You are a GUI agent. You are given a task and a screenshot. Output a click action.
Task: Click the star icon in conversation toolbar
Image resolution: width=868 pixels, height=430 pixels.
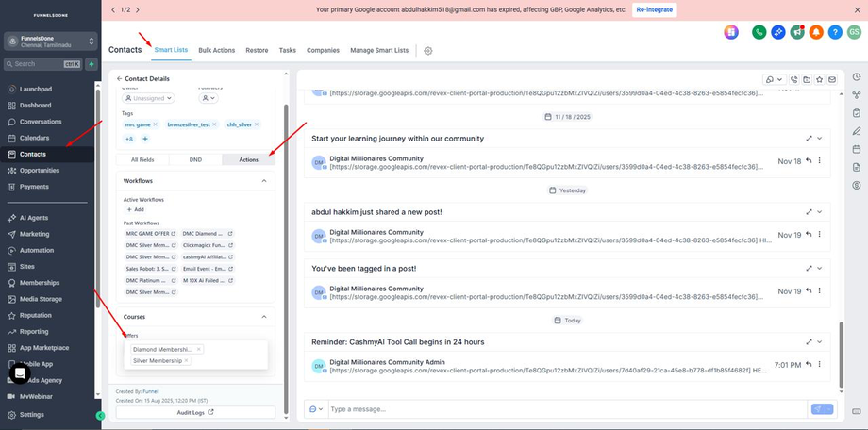tap(819, 80)
